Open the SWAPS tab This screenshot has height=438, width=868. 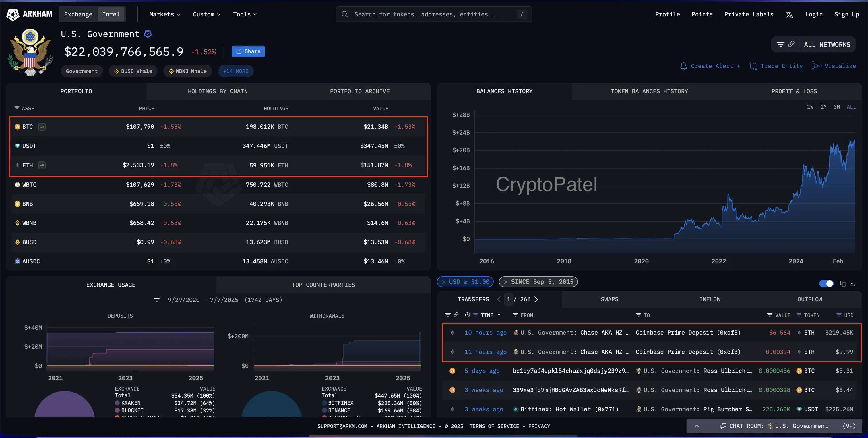click(x=609, y=299)
